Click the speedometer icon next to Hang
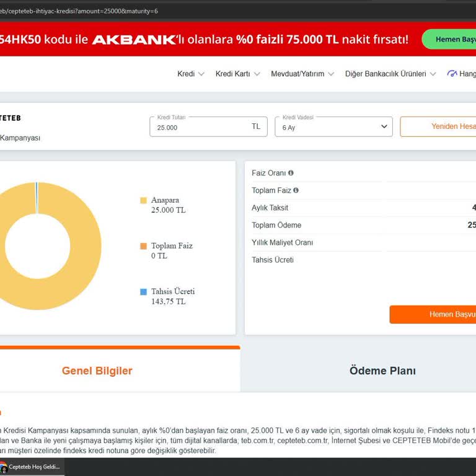Screen dimensions: 476x476 [x=452, y=74]
